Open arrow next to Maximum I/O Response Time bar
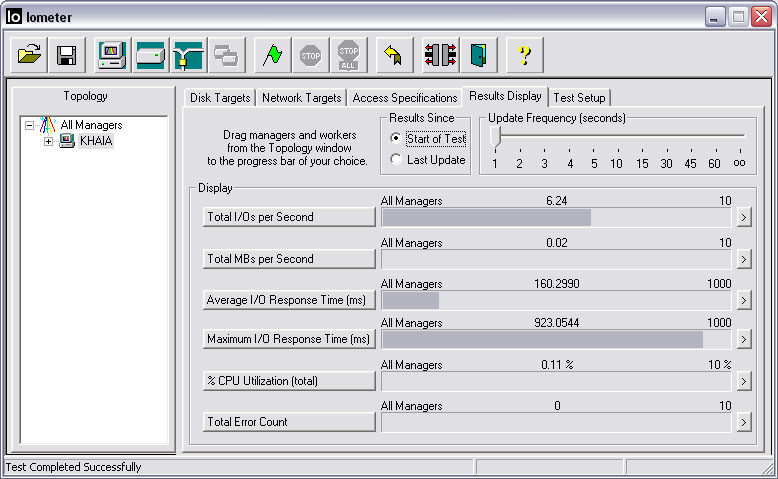 coord(743,339)
